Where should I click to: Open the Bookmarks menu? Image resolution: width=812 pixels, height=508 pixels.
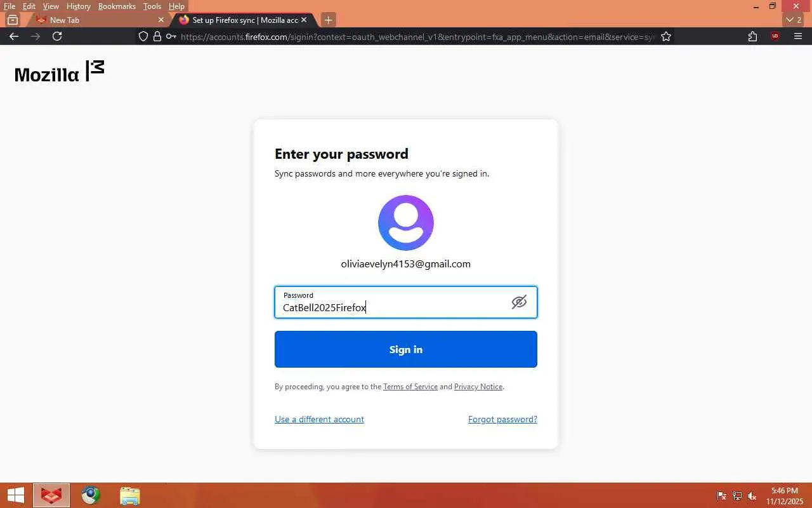pos(117,6)
